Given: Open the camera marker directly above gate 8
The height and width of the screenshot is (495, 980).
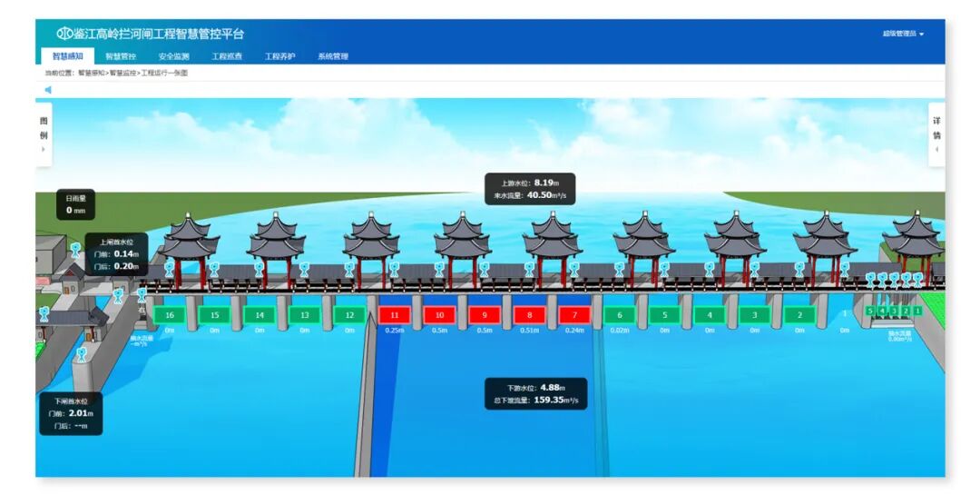Looking at the screenshot, I should pyautogui.click(x=529, y=269).
